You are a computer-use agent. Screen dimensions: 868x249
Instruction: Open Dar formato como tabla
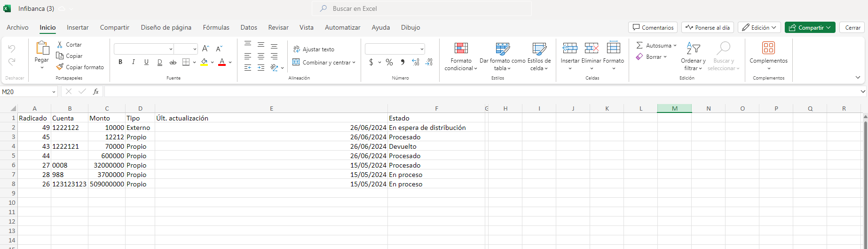click(x=503, y=56)
